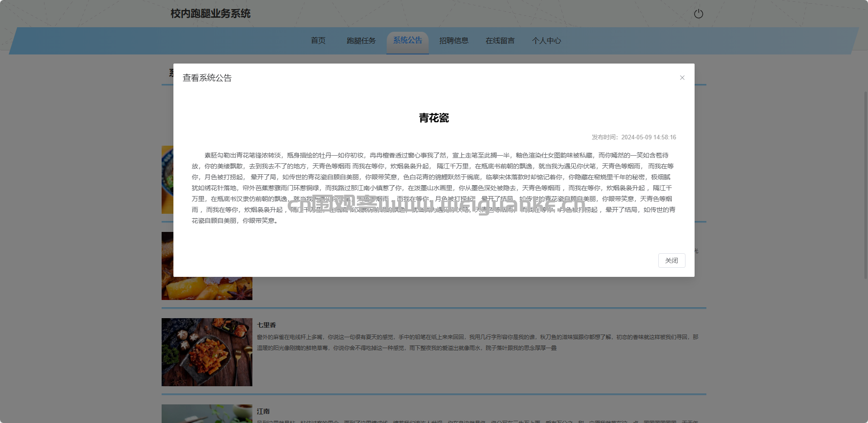Image resolution: width=868 pixels, height=423 pixels.
Task: Click the 发布时间 timestamp text
Action: pyautogui.click(x=634, y=137)
